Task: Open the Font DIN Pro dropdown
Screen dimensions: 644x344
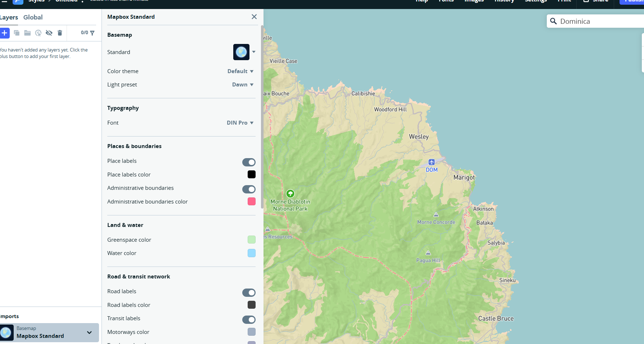Action: [240, 123]
